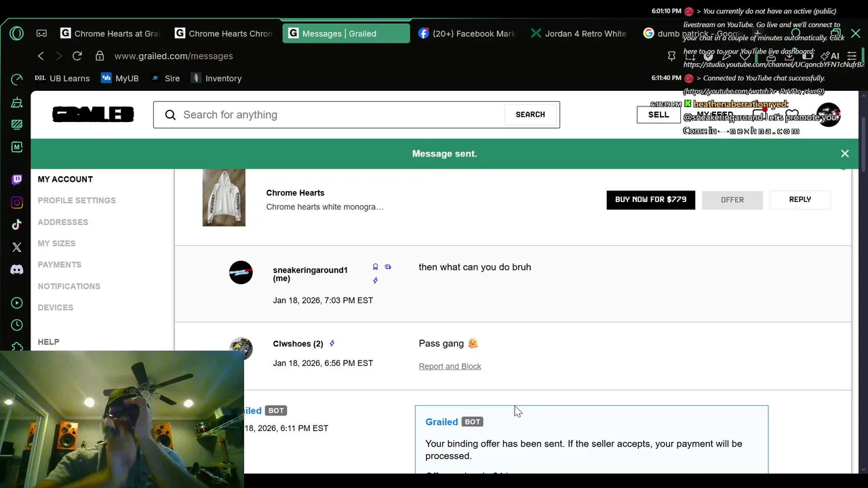Click the padlock site info icon
Viewport: 868px width, 488px height.
point(100,56)
